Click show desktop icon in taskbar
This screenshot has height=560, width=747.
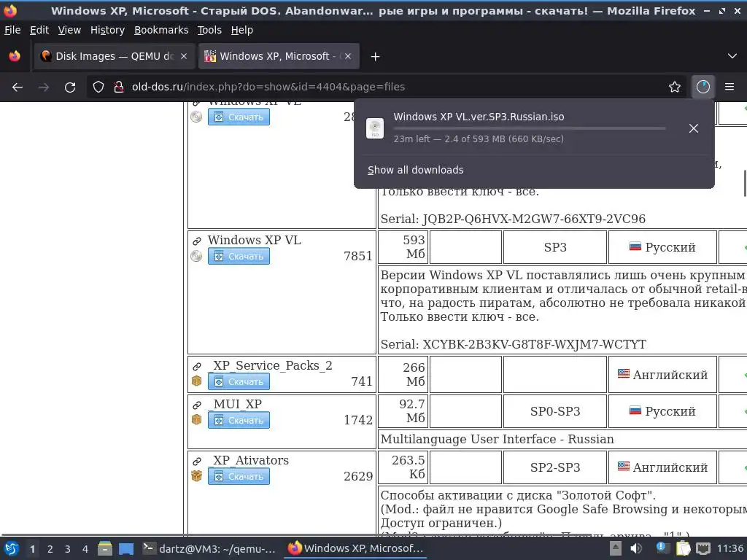tap(126, 549)
